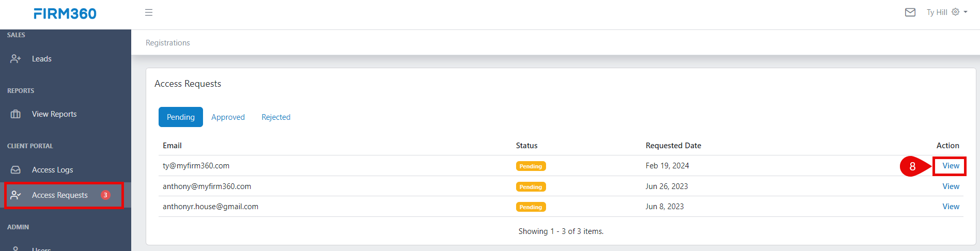Select the Pending tab
The width and height of the screenshot is (980, 251).
(x=180, y=117)
